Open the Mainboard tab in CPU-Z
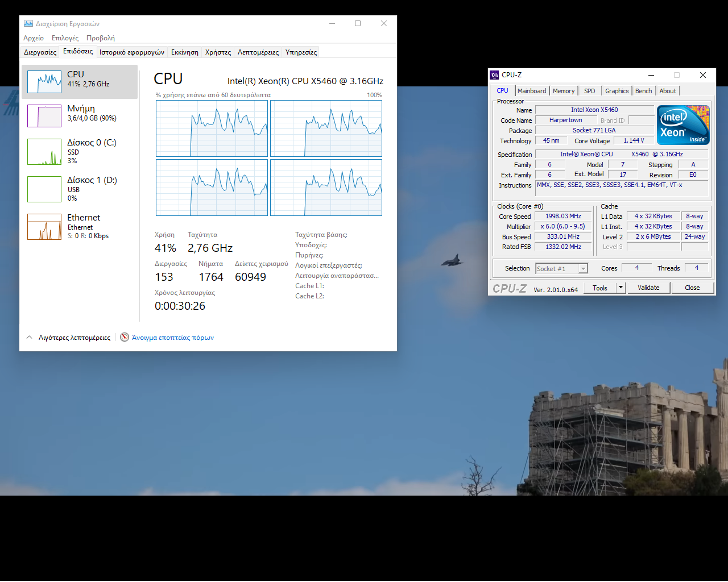 pyautogui.click(x=532, y=91)
